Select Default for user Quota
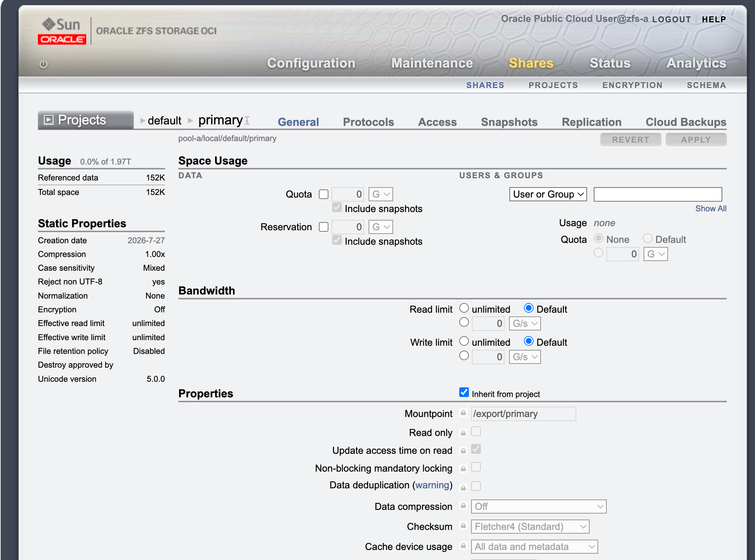Image resolution: width=755 pixels, height=560 pixels. click(x=648, y=238)
